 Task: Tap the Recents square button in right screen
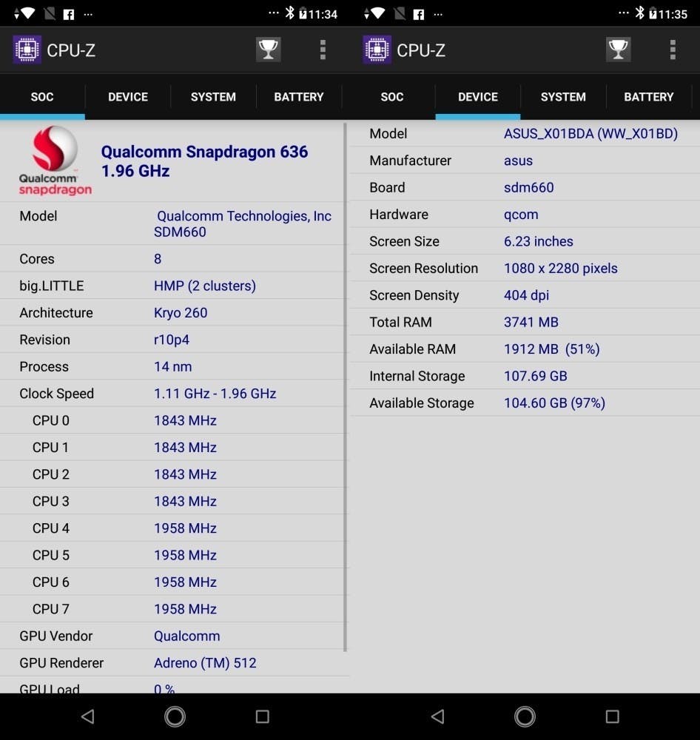(x=612, y=716)
